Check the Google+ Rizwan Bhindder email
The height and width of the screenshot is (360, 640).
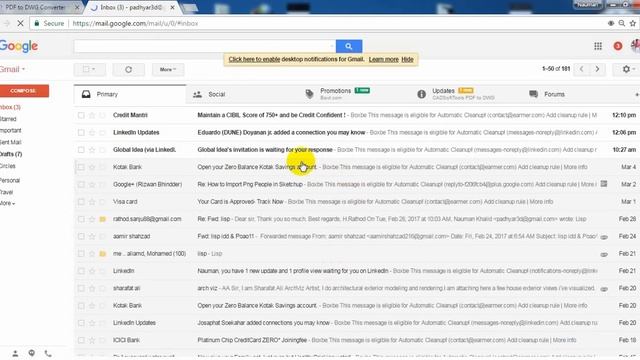[81, 184]
